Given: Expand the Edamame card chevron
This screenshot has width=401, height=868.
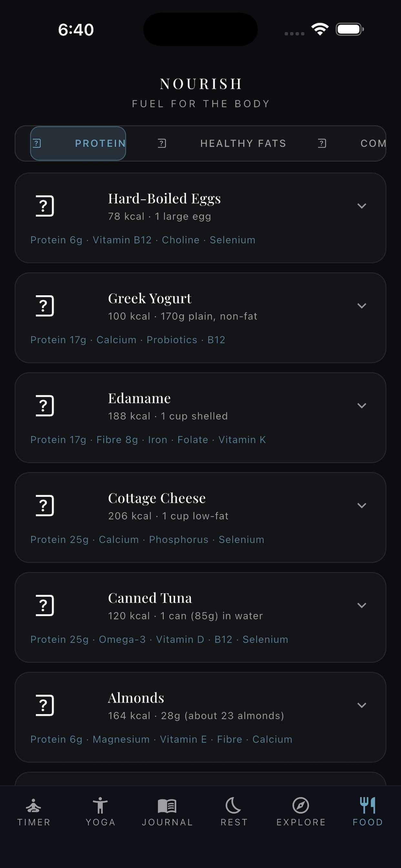Looking at the screenshot, I should pyautogui.click(x=362, y=406).
